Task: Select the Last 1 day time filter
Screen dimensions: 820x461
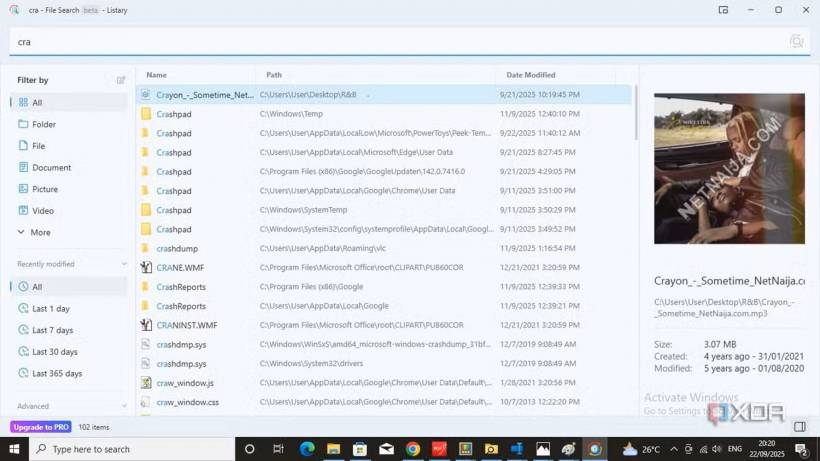Action: (50, 309)
